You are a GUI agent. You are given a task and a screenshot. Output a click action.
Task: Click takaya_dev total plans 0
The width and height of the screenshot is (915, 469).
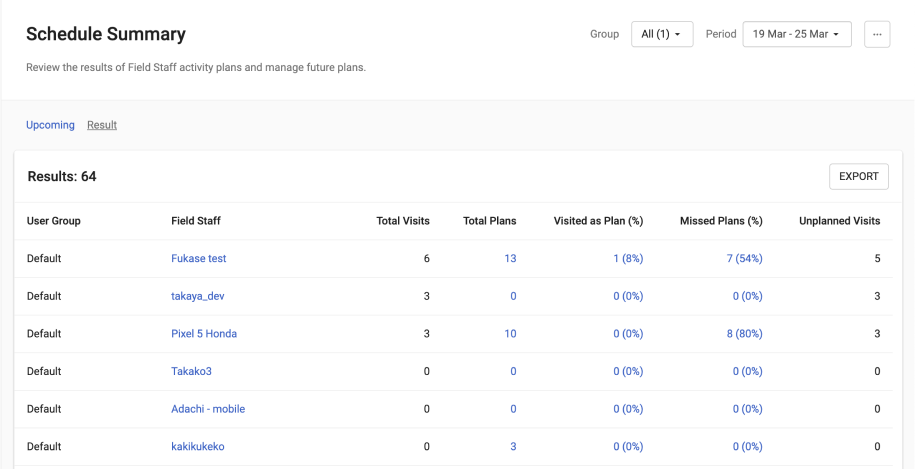(513, 296)
